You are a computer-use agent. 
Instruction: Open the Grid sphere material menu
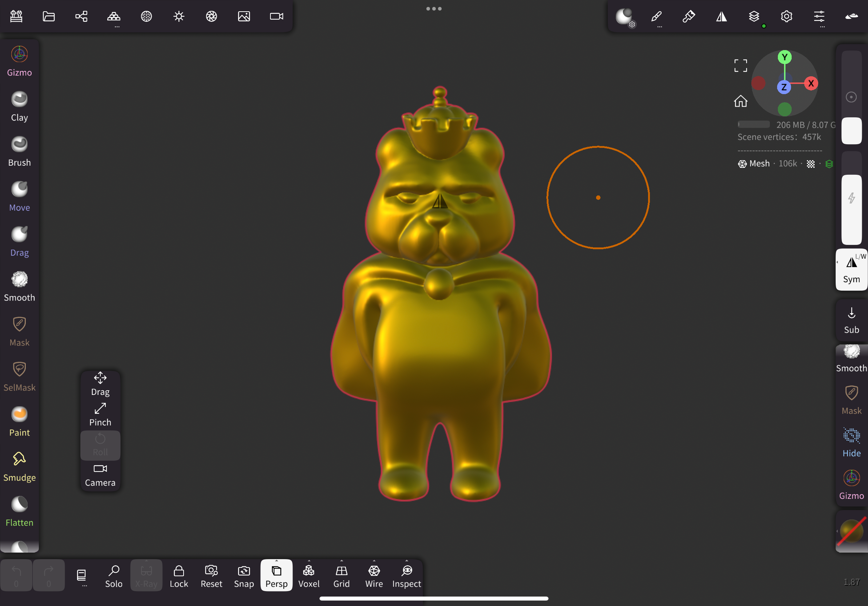(146, 16)
